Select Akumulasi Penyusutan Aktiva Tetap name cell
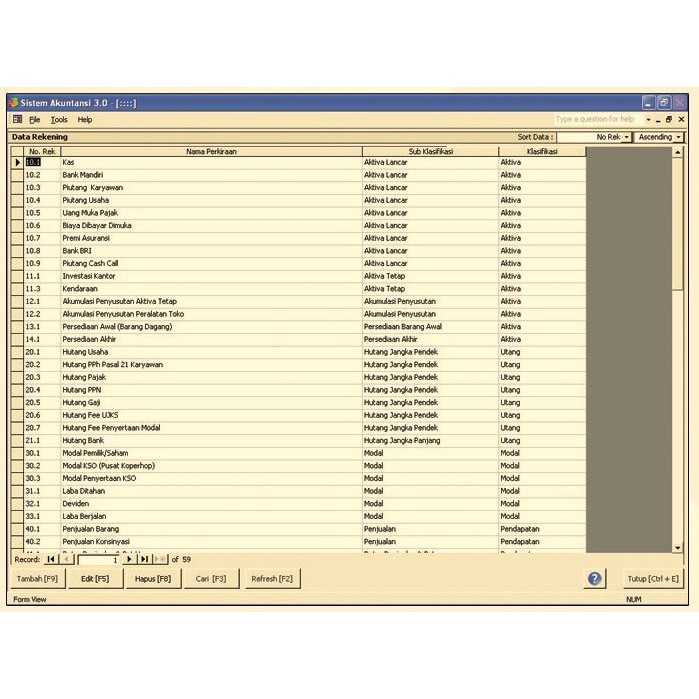 coord(211,301)
